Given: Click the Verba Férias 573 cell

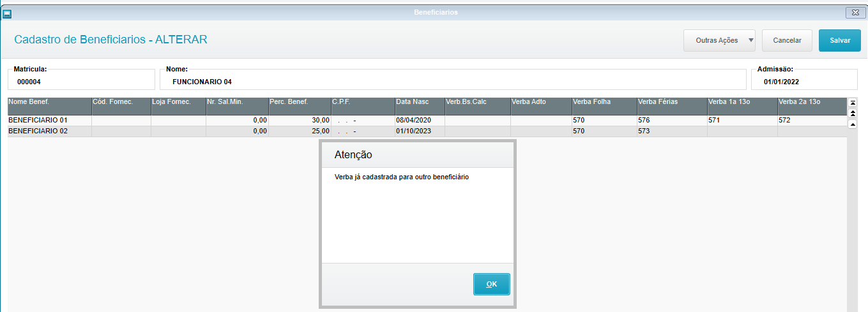Looking at the screenshot, I should click(672, 131).
